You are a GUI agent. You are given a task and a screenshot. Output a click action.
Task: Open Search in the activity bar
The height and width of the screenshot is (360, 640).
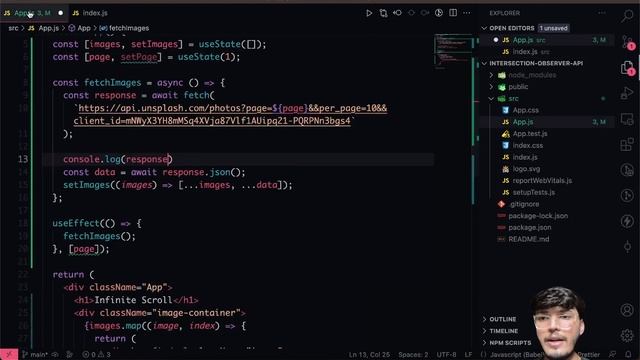click(x=627, y=16)
